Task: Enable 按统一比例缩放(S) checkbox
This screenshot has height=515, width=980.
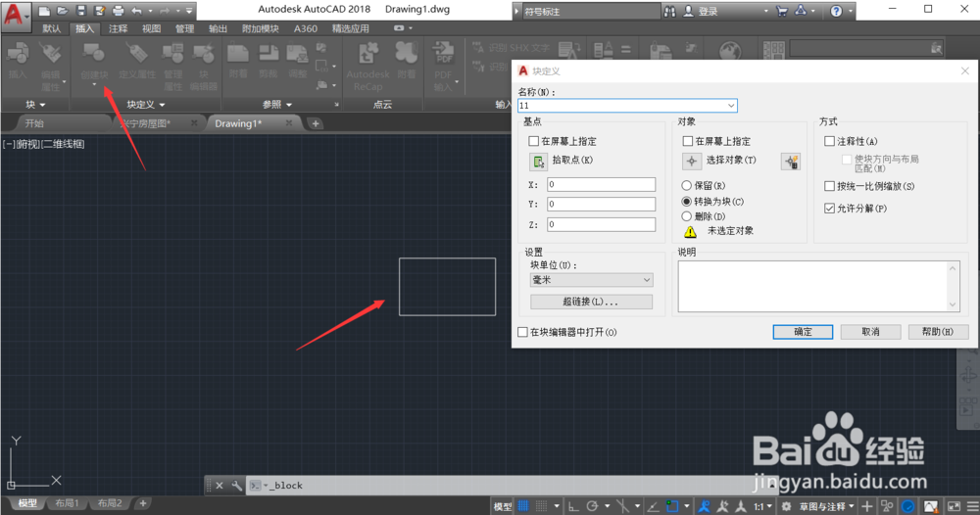Action: 829,186
